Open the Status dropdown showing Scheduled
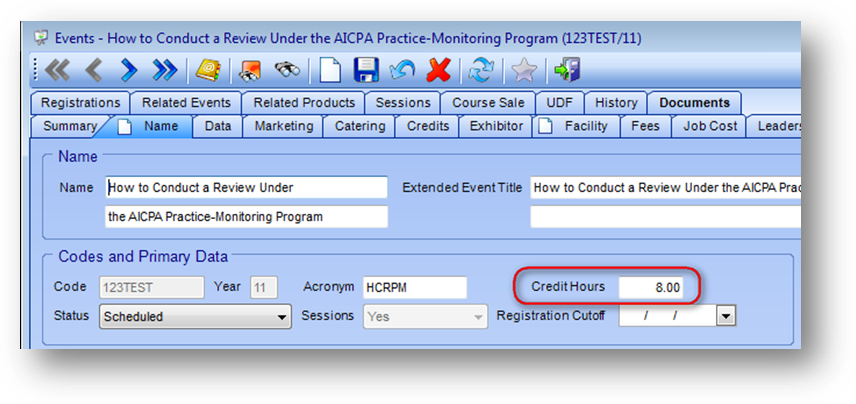Screen dimensions: 856x404 click(195, 317)
